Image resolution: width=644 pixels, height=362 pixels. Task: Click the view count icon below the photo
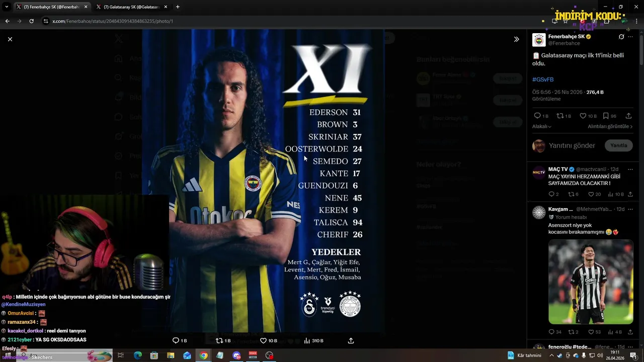307,340
